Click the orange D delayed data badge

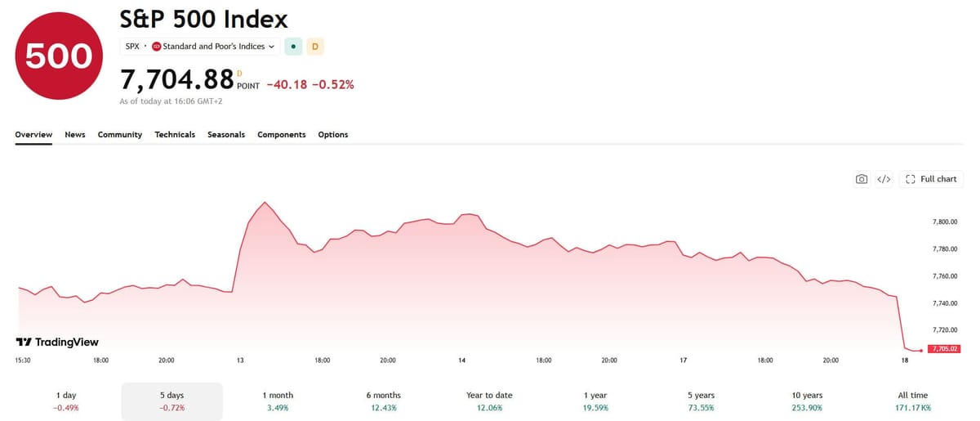(315, 47)
